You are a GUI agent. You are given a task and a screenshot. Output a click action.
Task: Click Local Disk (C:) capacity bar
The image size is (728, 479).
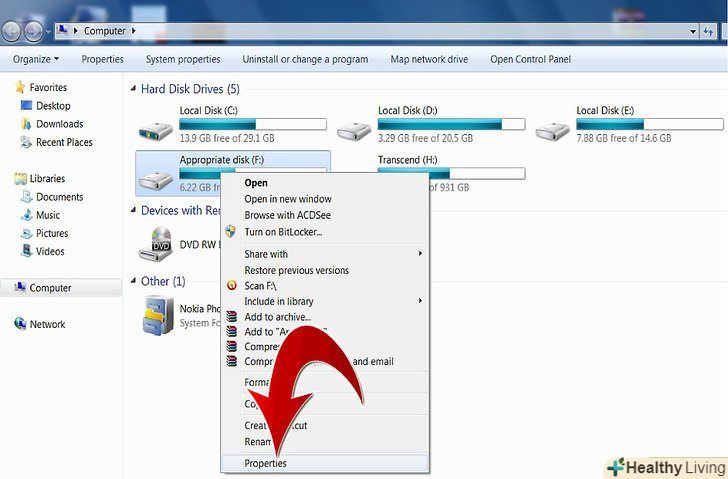tap(253, 124)
